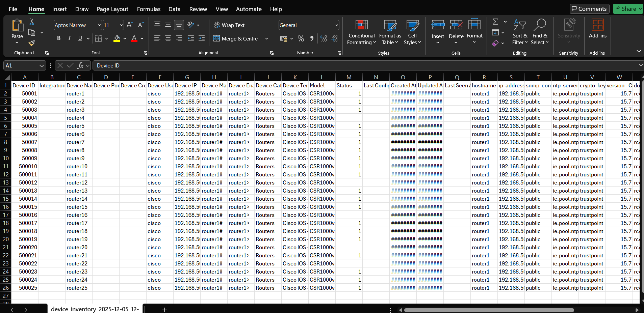Set middle vertical alignment
Image resolution: width=644 pixels, height=313 pixels.
coord(168,25)
